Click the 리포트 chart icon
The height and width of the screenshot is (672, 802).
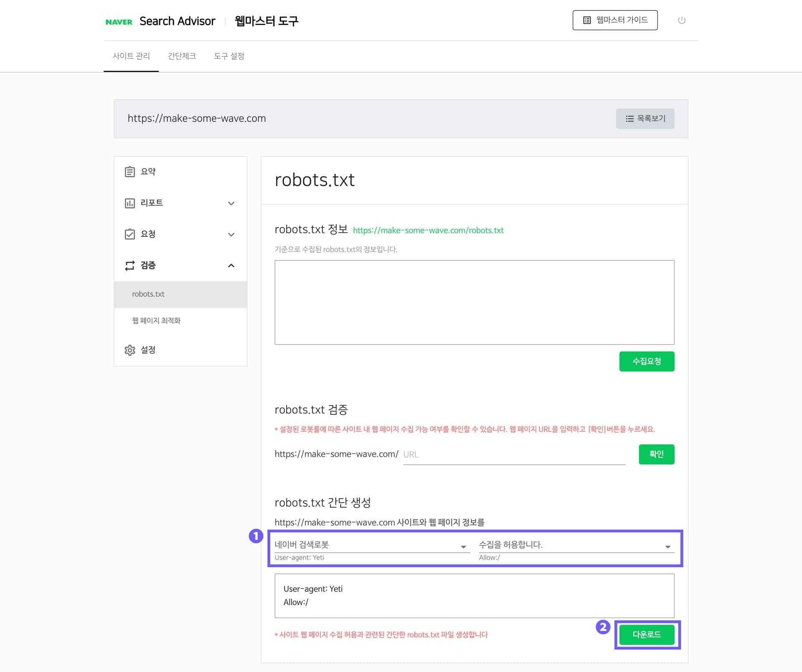tap(130, 203)
